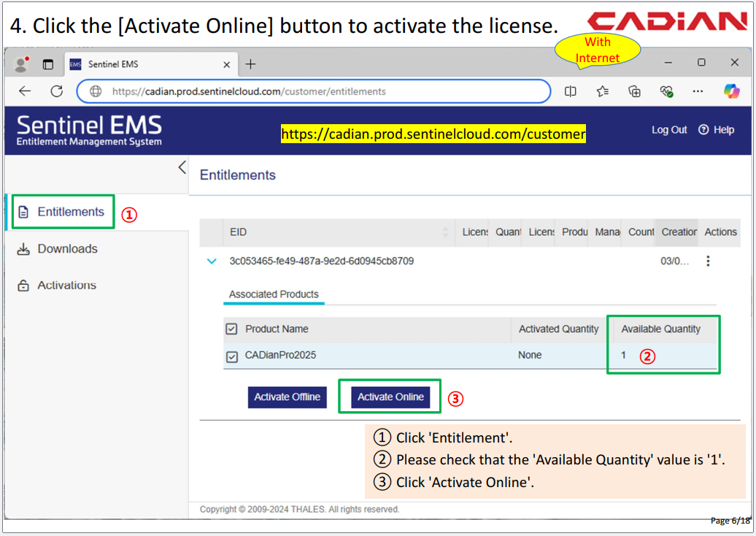
Task: Click the favorites star icon
Action: [x=602, y=91]
